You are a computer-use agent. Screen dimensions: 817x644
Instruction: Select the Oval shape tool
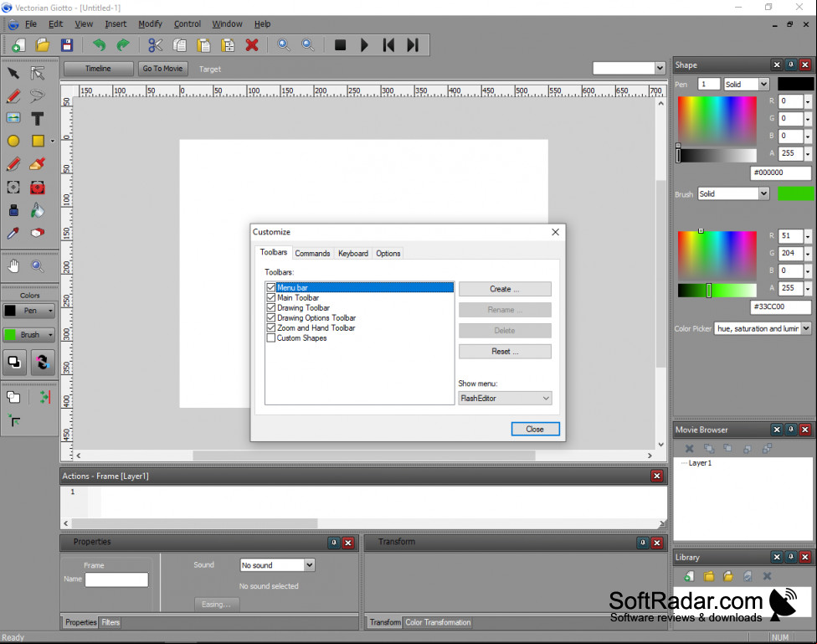13,141
